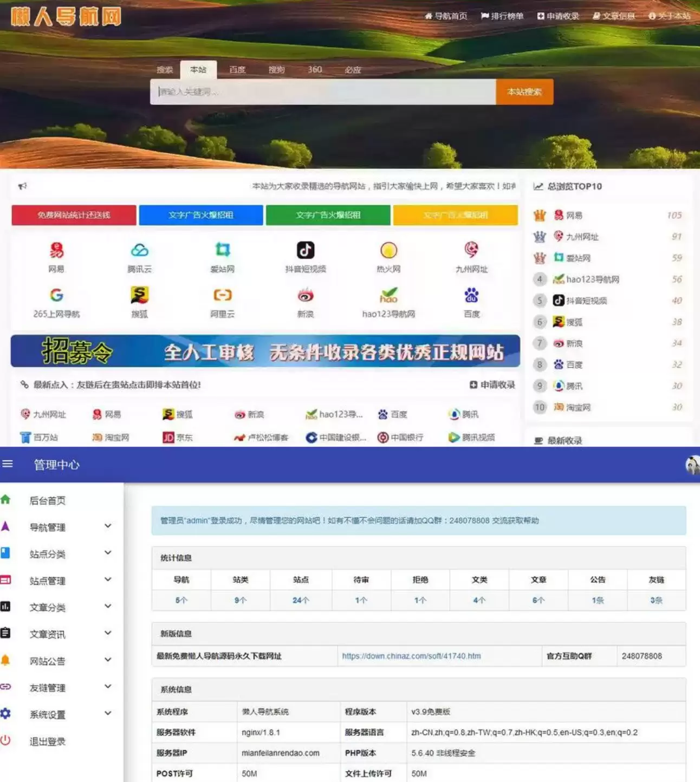Click the blue 文字广告火爆招租 button
The width and height of the screenshot is (700, 782).
click(x=201, y=215)
